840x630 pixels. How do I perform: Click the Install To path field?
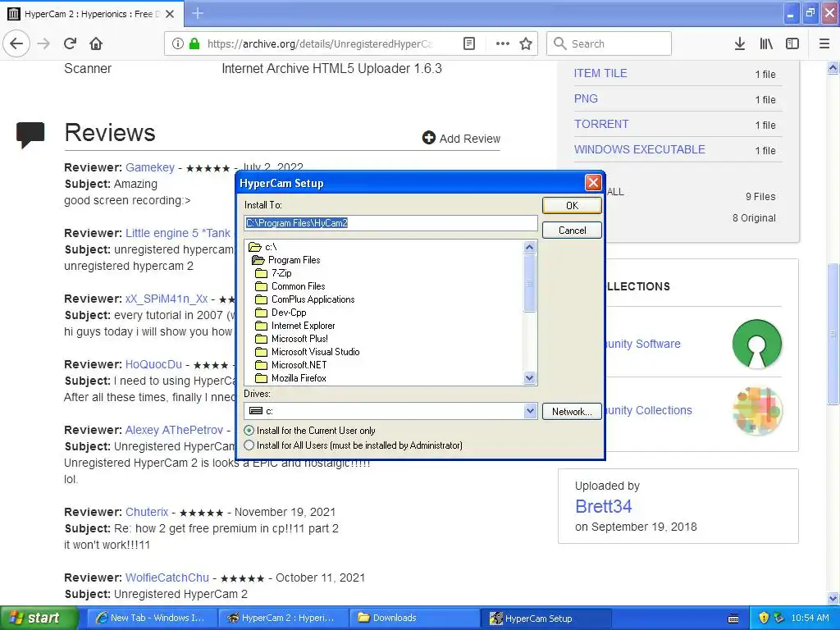[x=390, y=223]
